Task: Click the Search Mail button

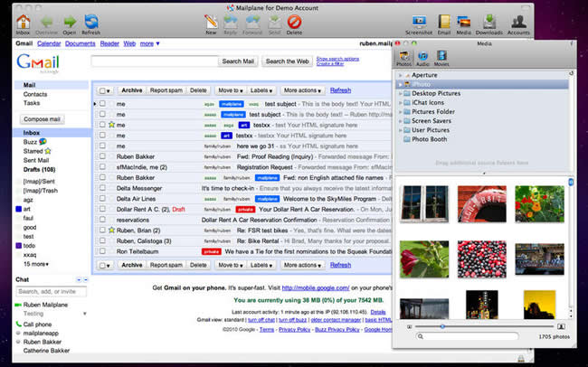Action: (237, 61)
